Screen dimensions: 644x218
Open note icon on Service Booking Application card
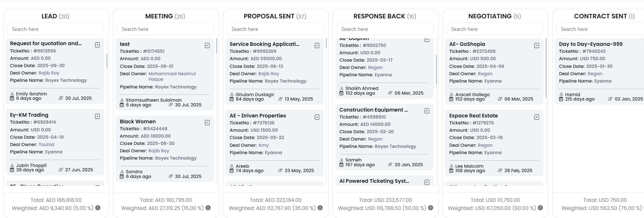[317, 46]
